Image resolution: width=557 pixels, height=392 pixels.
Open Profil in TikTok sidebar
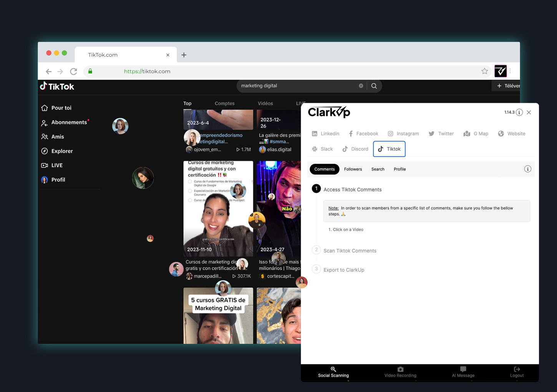pos(53,180)
